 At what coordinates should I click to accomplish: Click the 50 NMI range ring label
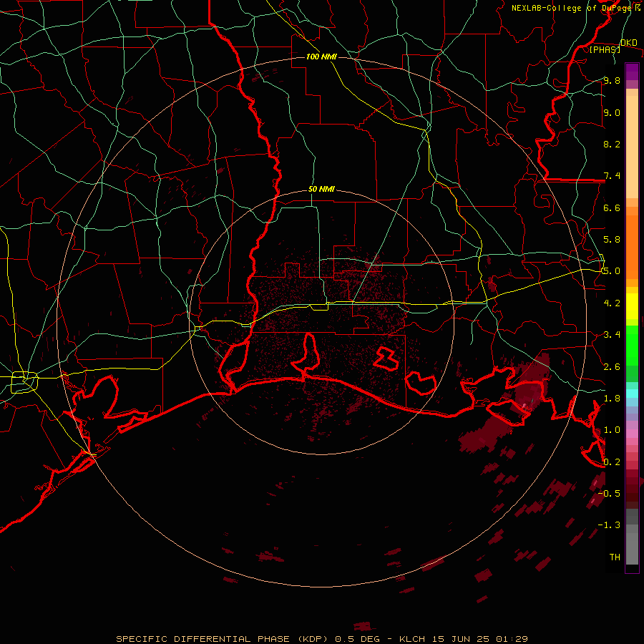pos(321,190)
